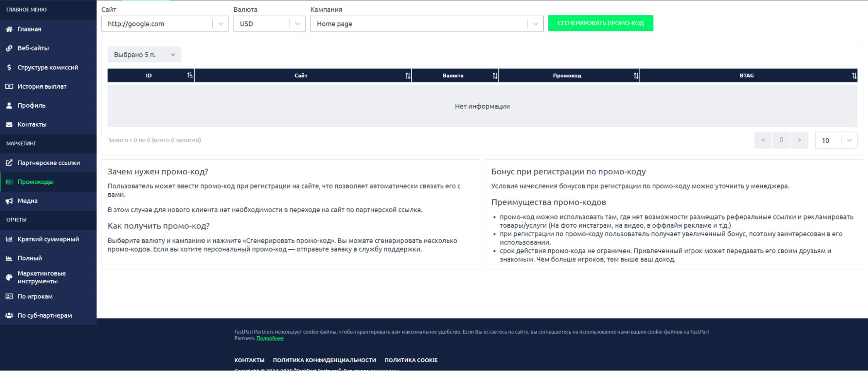Screen dimensions: 868x371
Task: Click the user icon beside Профиль
Action: (9, 106)
